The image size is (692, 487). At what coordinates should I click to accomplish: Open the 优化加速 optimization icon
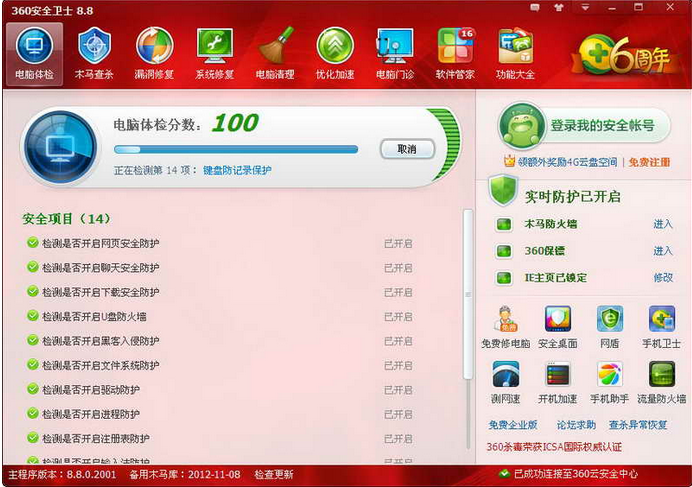pos(335,54)
